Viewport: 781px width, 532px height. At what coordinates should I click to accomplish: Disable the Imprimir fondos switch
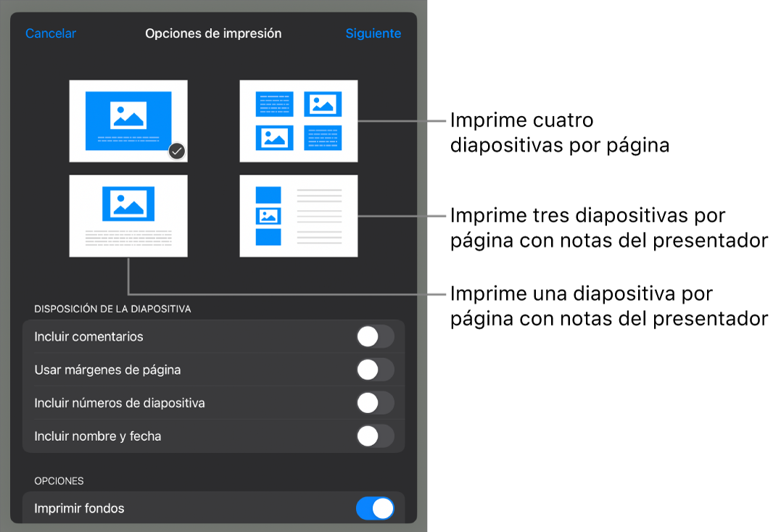coord(375,509)
